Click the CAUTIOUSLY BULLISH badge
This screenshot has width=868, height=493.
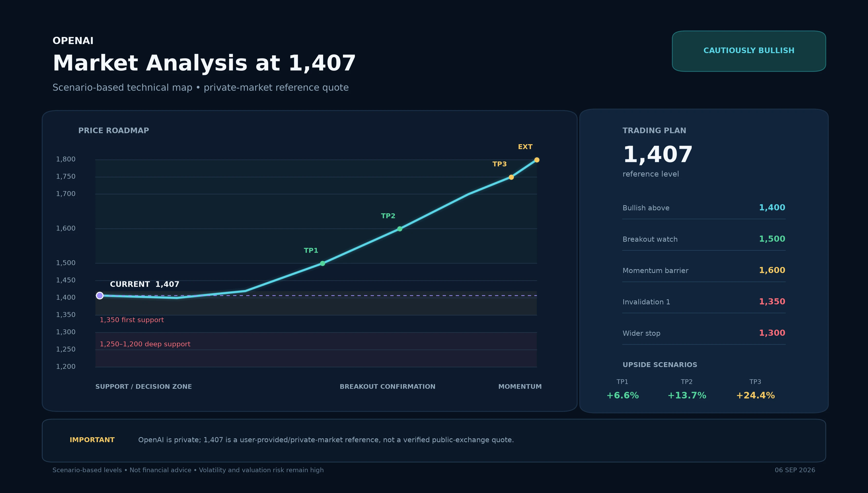click(x=749, y=51)
